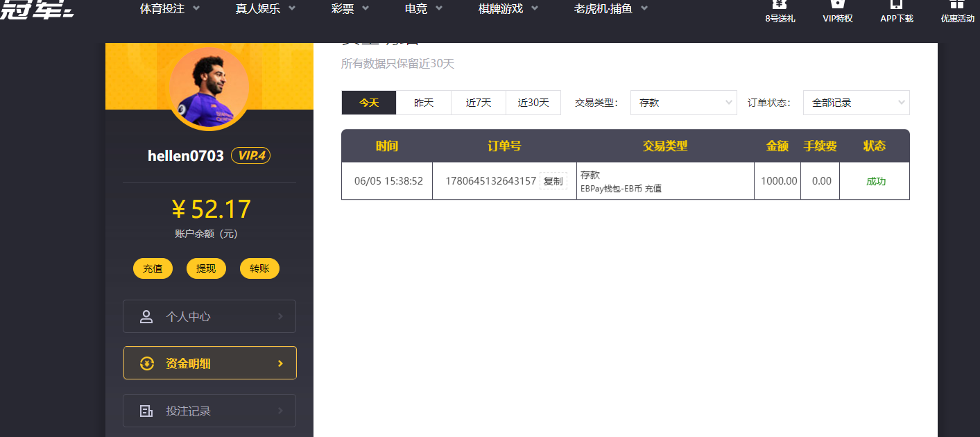Viewport: 980px width, 437px height.
Task: Click the 交易类型 column header
Action: pyautogui.click(x=665, y=146)
